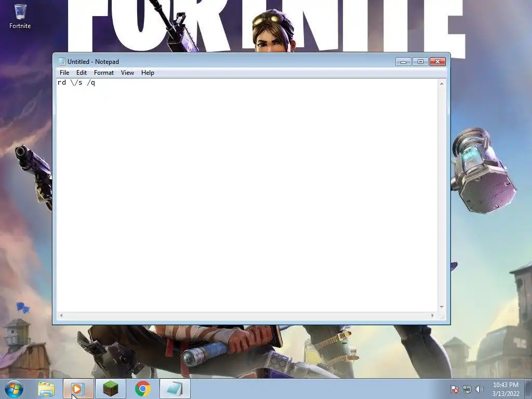Click in text after 'rd \/s /q'
Screen dimensions: 532x399
point(96,83)
